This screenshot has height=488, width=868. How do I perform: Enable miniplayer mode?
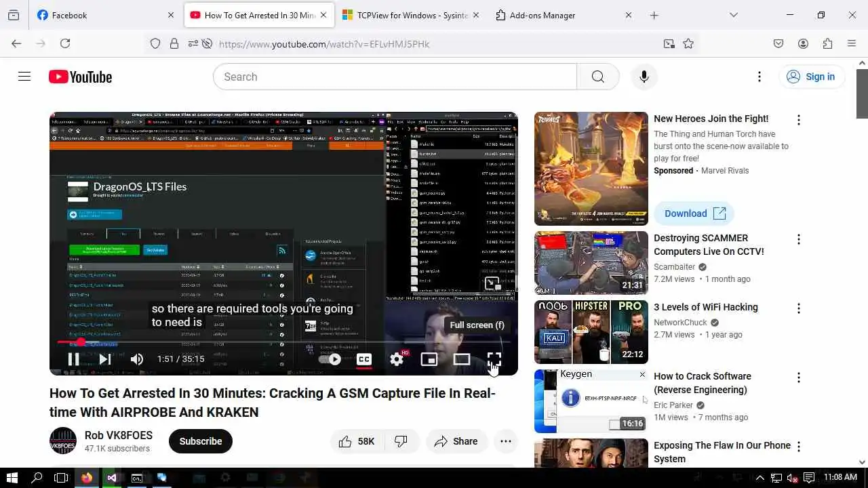click(429, 359)
